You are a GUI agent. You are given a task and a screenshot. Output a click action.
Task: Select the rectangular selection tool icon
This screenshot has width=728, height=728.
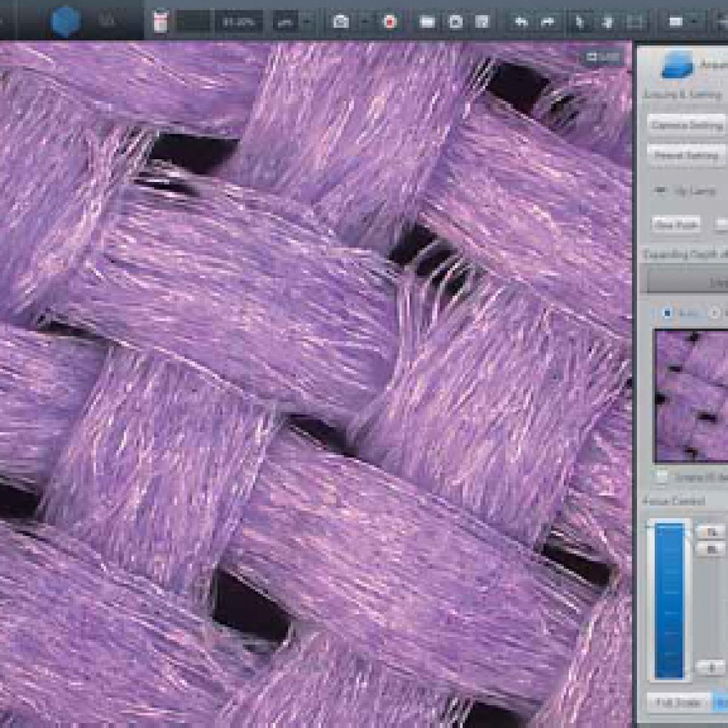pyautogui.click(x=635, y=22)
